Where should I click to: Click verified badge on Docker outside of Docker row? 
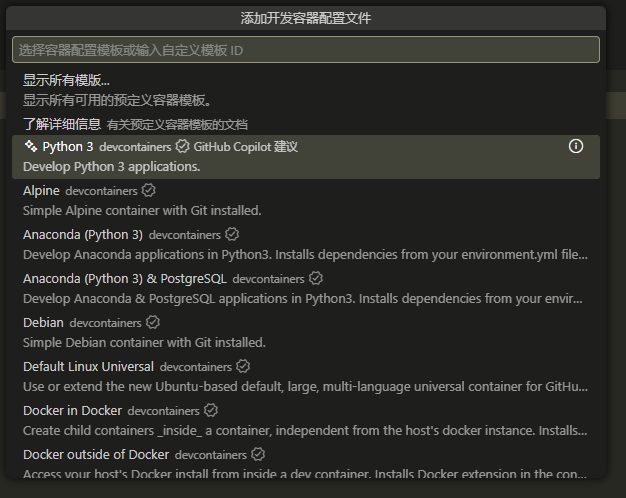[258, 454]
